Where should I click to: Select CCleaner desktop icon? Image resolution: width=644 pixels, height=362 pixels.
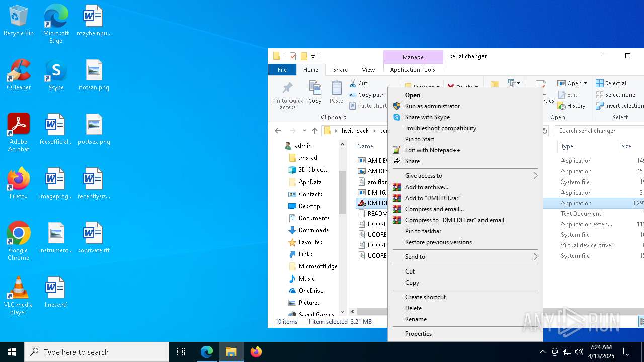click(x=19, y=75)
